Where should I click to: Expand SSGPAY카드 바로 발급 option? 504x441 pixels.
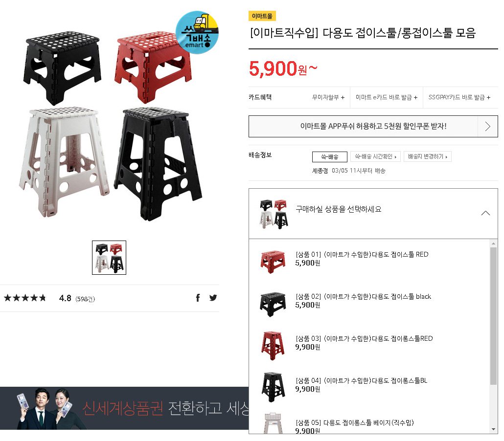(x=459, y=97)
